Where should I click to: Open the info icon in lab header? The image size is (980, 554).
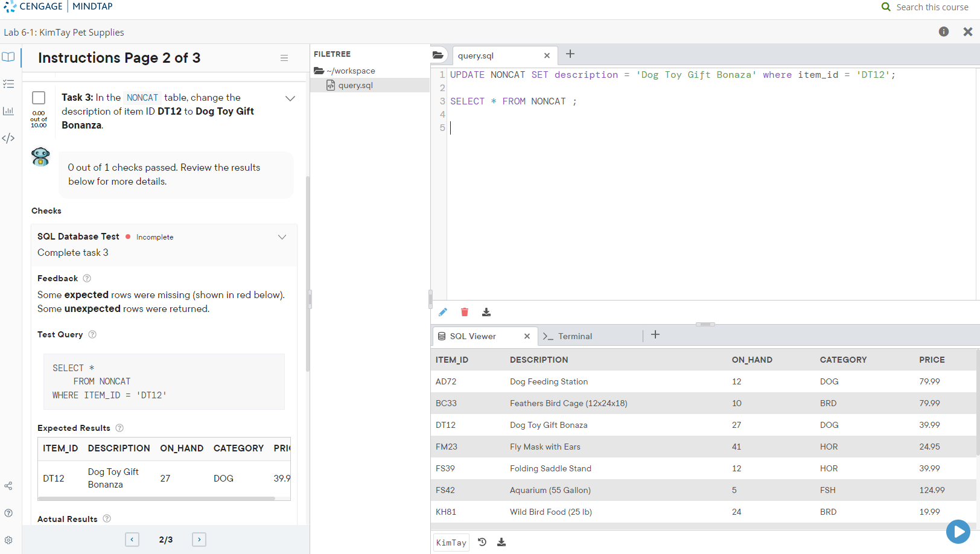[944, 32]
